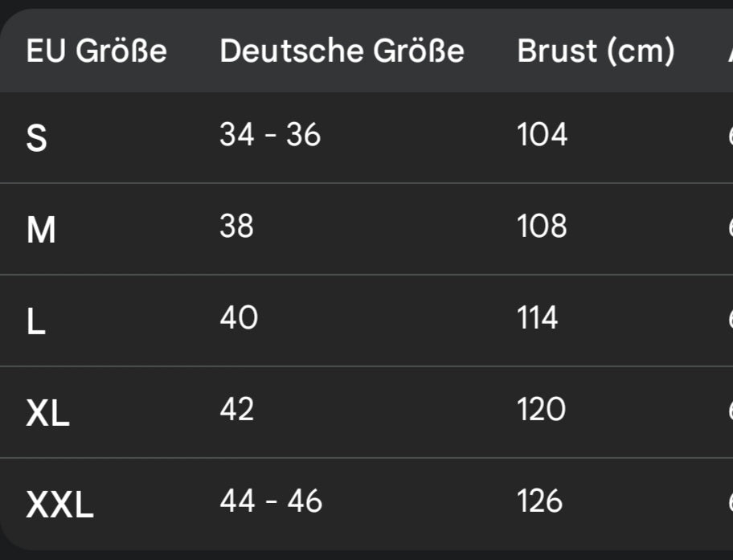
Task: Click the cut-off fourth column header
Action: [729, 51]
